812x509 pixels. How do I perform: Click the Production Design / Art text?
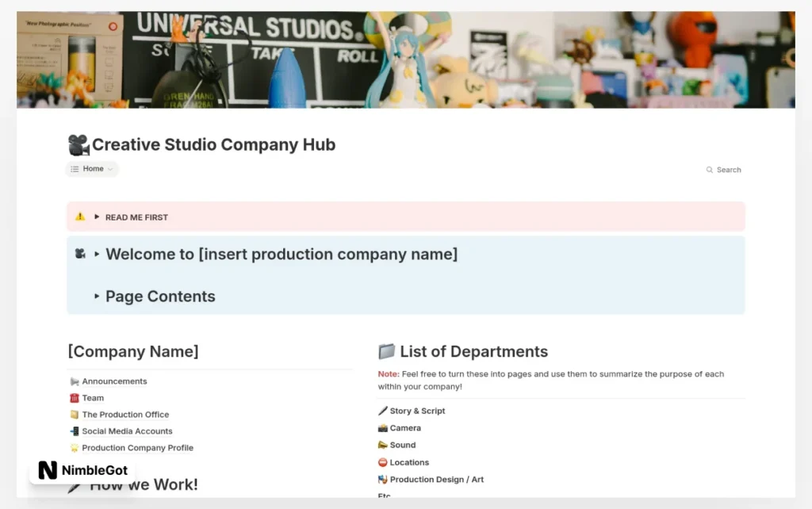(437, 480)
